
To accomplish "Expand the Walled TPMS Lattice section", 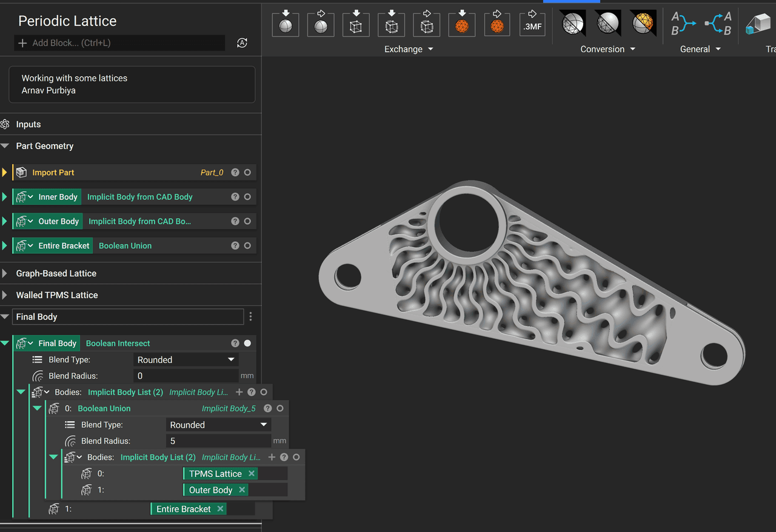I will pyautogui.click(x=5, y=296).
